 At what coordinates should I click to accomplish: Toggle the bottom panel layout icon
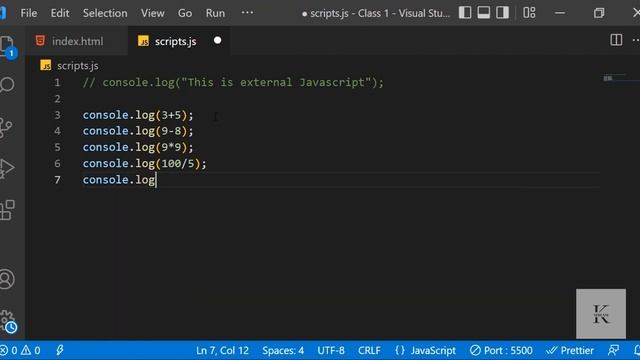tap(484, 13)
